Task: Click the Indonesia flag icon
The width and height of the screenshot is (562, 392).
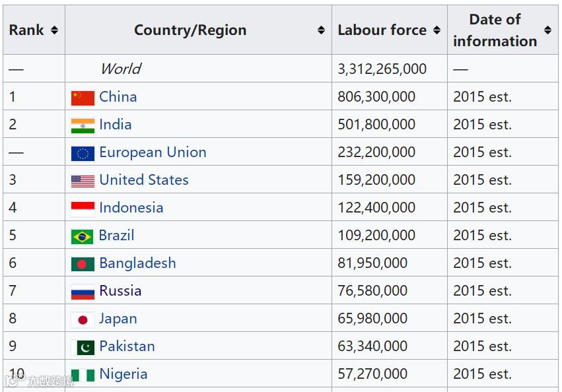Action: 83,209
